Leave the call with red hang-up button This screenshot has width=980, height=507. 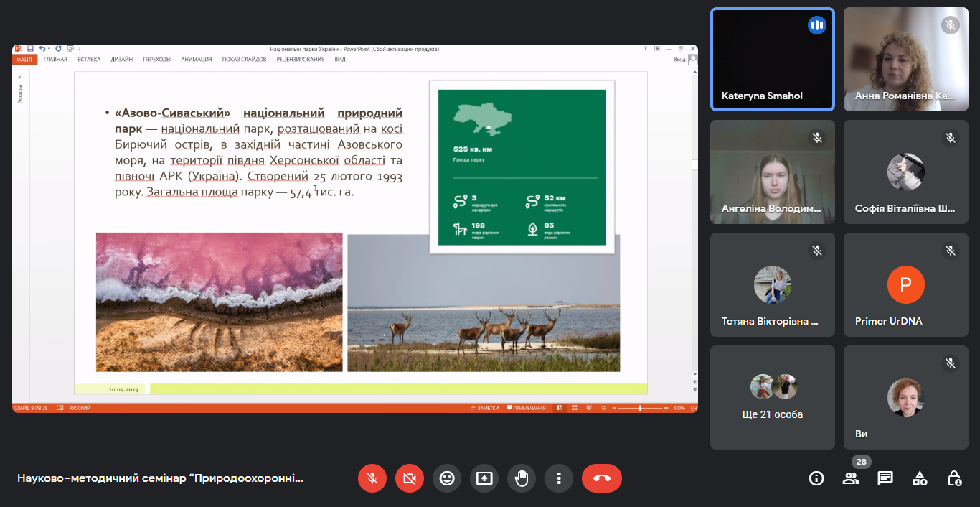(601, 478)
